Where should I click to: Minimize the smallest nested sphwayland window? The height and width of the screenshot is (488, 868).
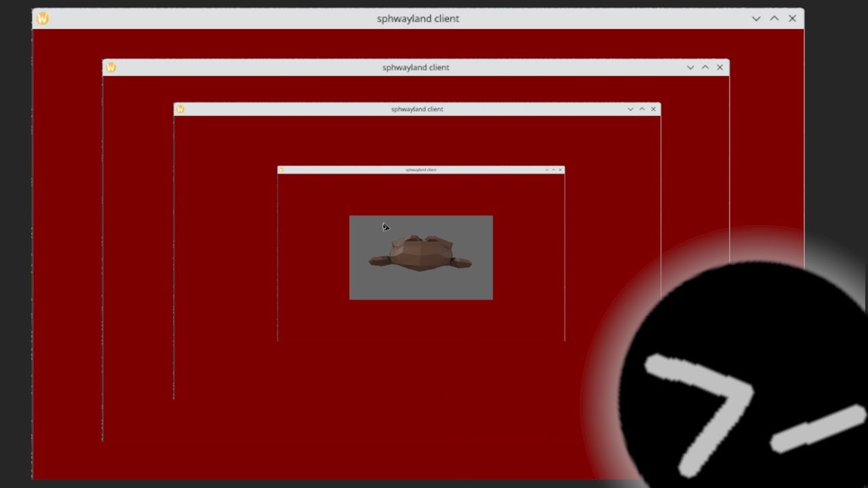547,170
